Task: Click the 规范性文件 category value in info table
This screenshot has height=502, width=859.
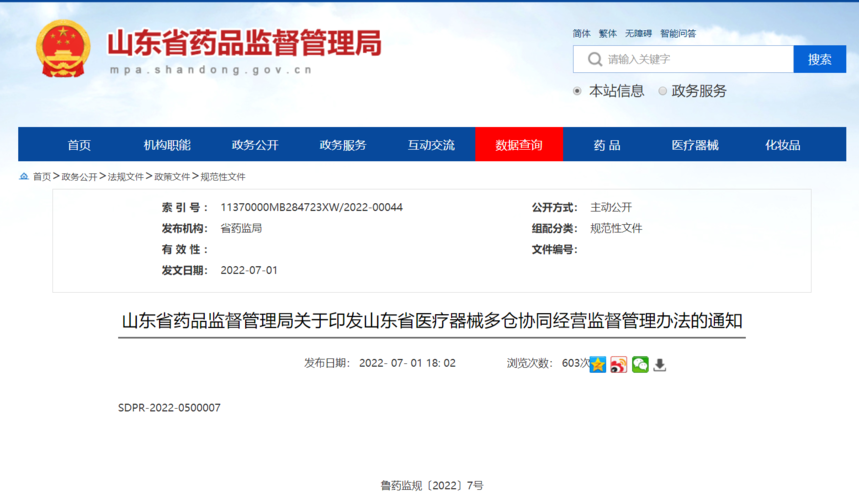Action: coord(616,228)
